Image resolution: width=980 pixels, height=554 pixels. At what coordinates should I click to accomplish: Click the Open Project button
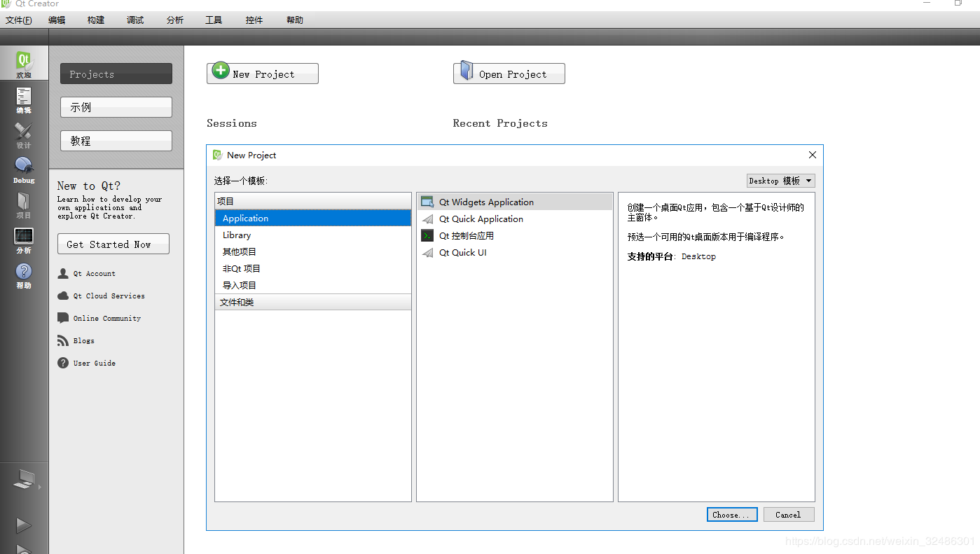pyautogui.click(x=509, y=74)
